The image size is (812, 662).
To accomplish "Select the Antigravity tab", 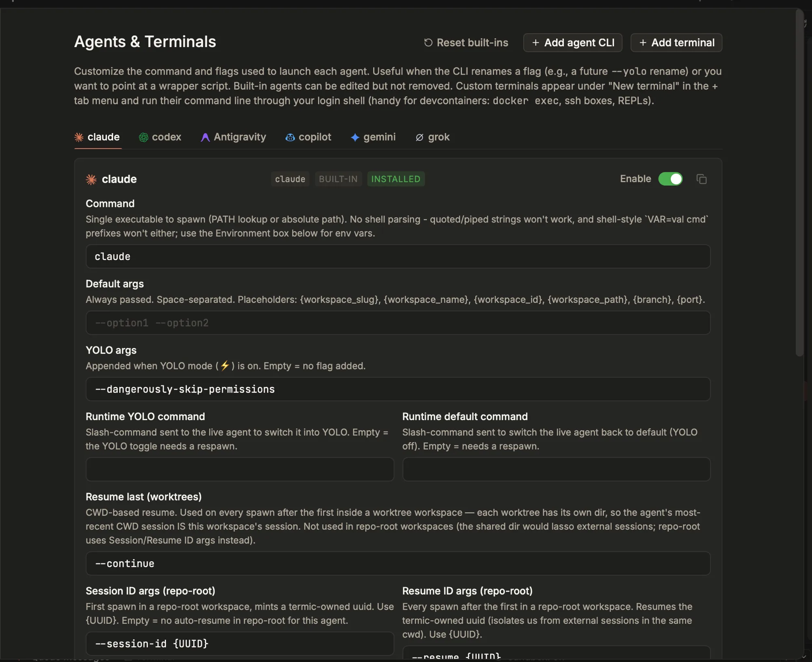I will pyautogui.click(x=233, y=137).
